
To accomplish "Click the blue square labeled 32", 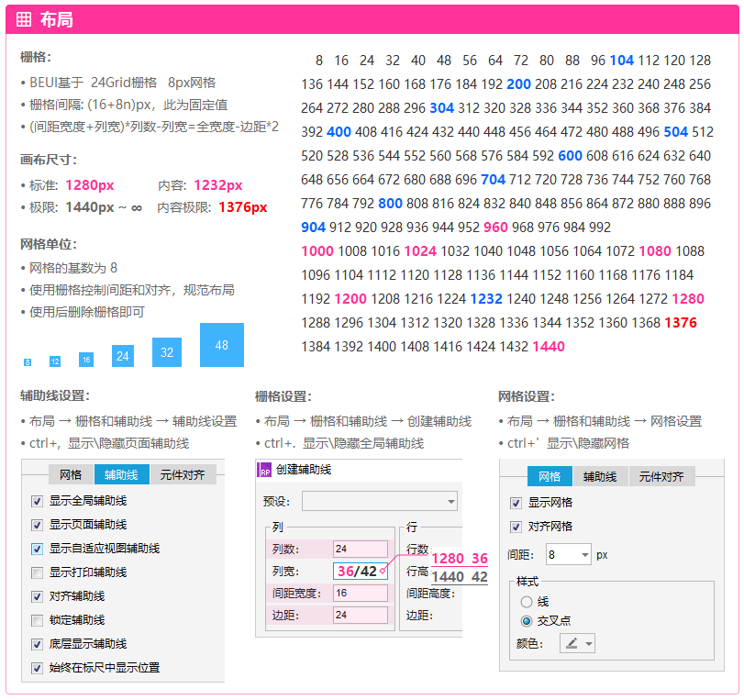I will [x=167, y=352].
